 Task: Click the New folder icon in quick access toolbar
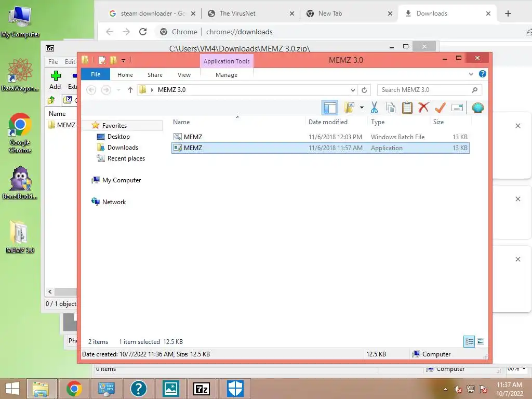click(x=113, y=60)
